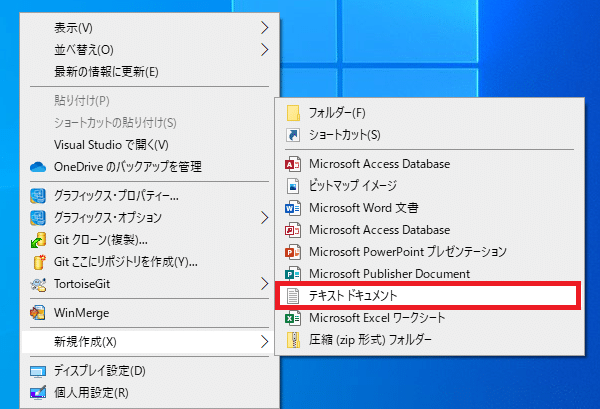Select Visual Studio で開く(V)
This screenshot has height=409, width=600.
pyautogui.click(x=150, y=145)
